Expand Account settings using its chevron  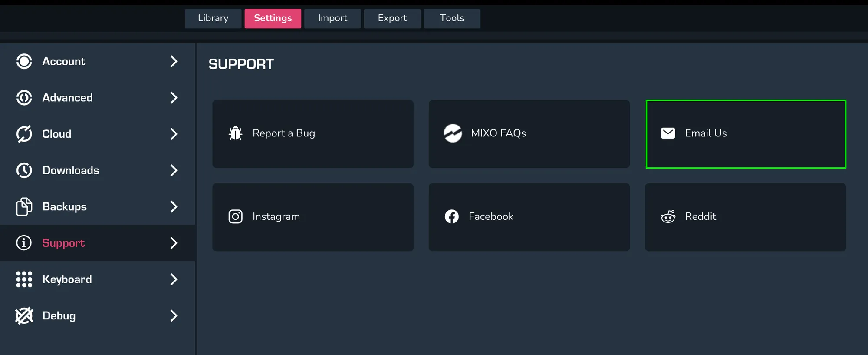174,61
